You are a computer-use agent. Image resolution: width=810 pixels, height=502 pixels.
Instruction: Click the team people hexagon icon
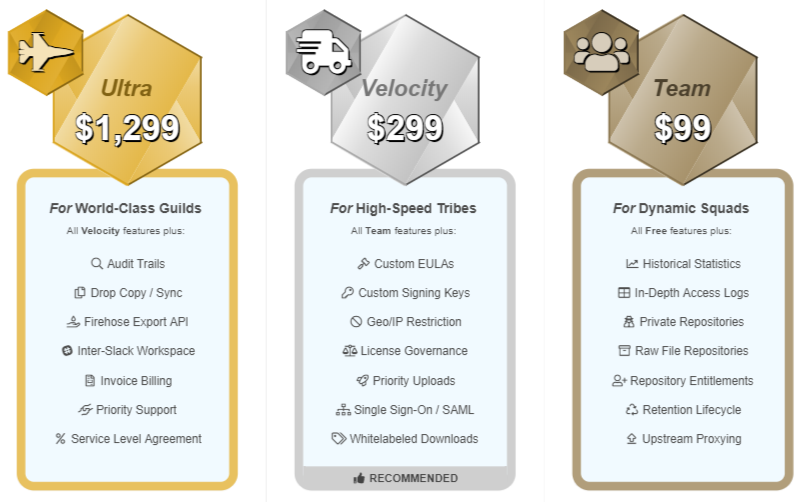601,52
